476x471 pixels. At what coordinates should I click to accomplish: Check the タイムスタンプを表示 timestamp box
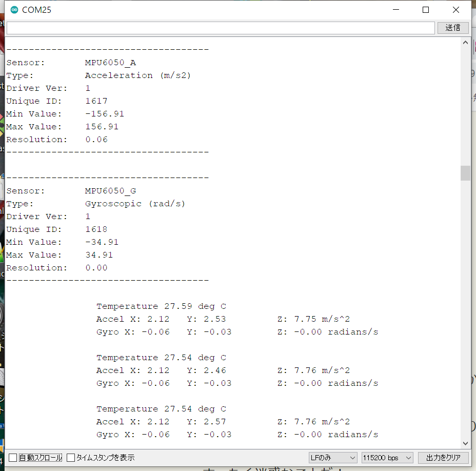click(71, 458)
